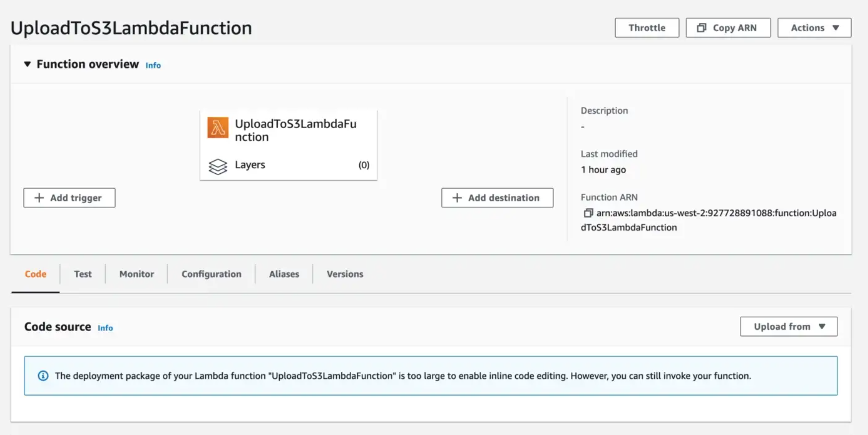Click the Description label
The width and height of the screenshot is (868, 435).
pos(604,111)
